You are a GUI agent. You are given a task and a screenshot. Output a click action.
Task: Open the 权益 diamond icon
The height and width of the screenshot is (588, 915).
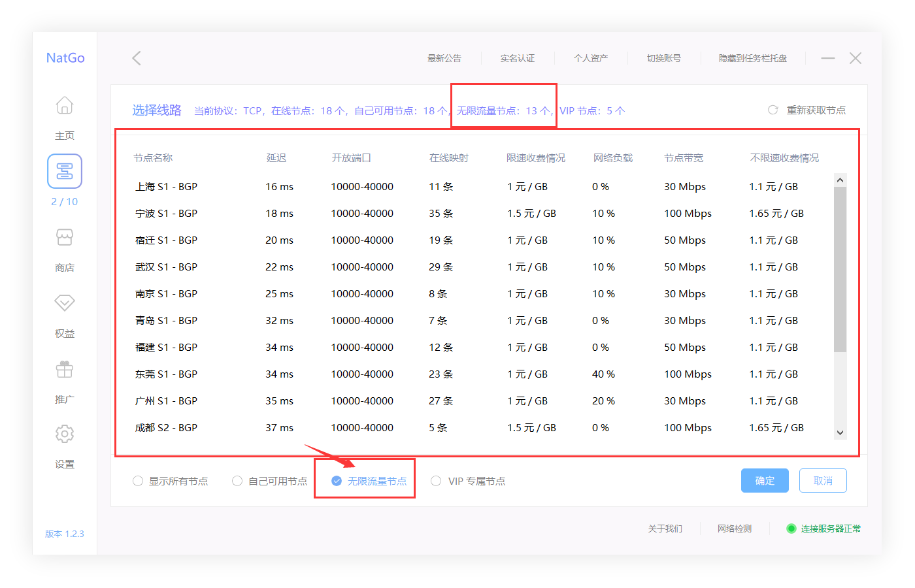[65, 302]
